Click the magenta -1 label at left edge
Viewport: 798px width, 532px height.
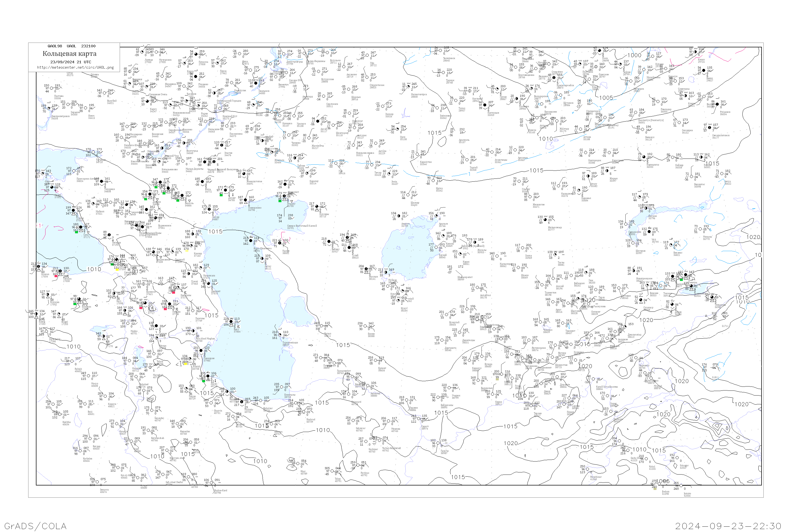click(x=39, y=226)
